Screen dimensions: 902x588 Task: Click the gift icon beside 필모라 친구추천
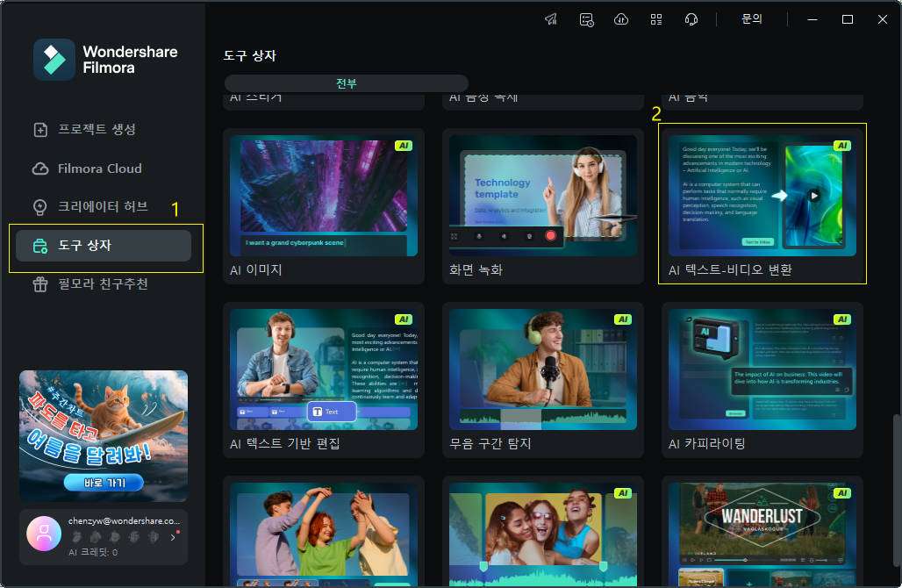coord(40,284)
